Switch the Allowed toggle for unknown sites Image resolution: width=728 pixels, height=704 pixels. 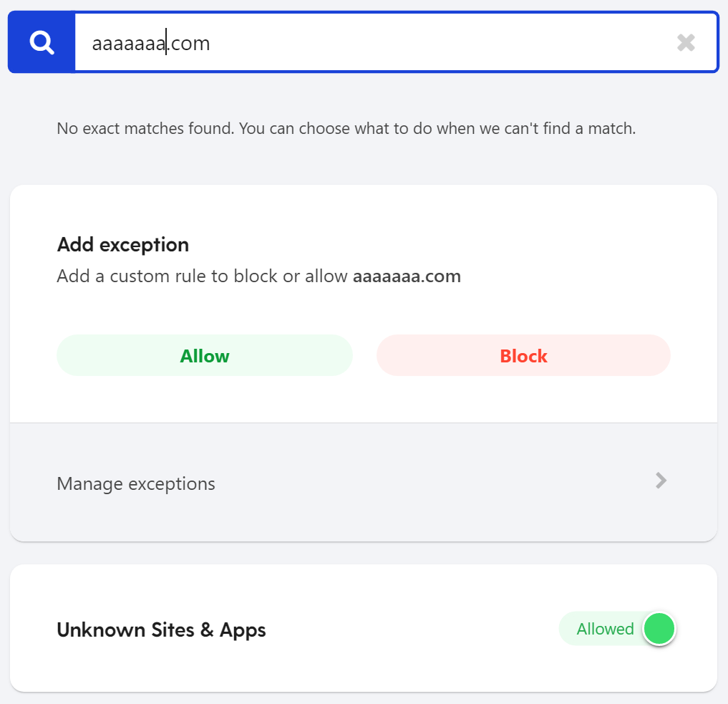(x=658, y=629)
